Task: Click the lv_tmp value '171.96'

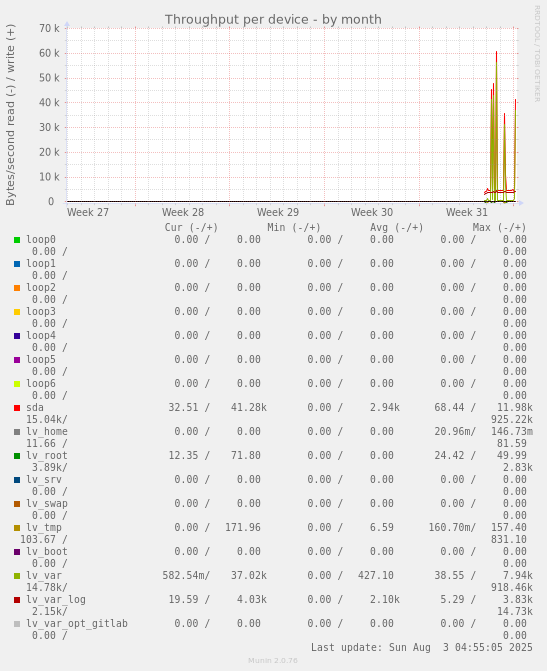Action: 243,528
